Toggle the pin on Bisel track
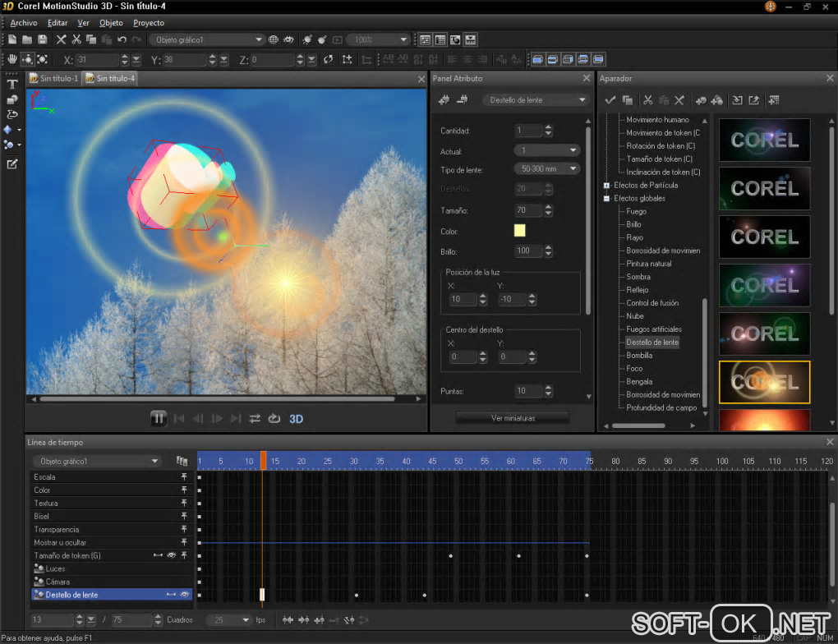This screenshot has width=838, height=644. click(x=184, y=516)
